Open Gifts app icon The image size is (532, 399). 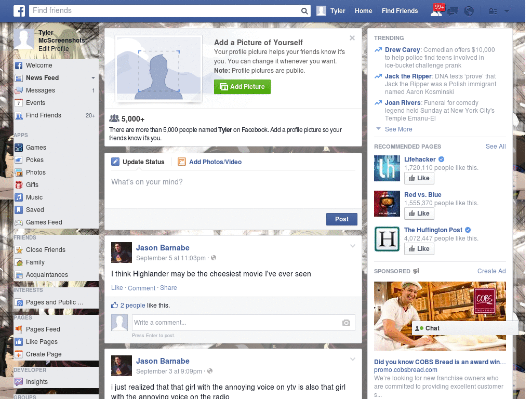pyautogui.click(x=19, y=185)
